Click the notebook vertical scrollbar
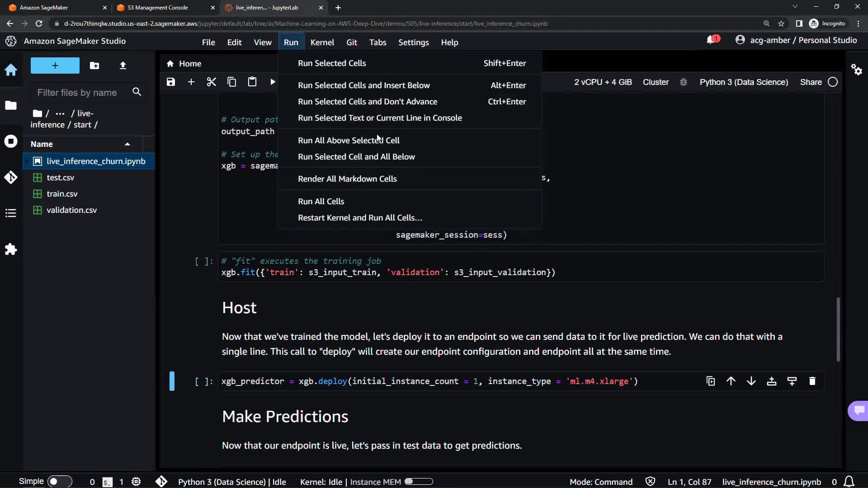 tap(838, 329)
